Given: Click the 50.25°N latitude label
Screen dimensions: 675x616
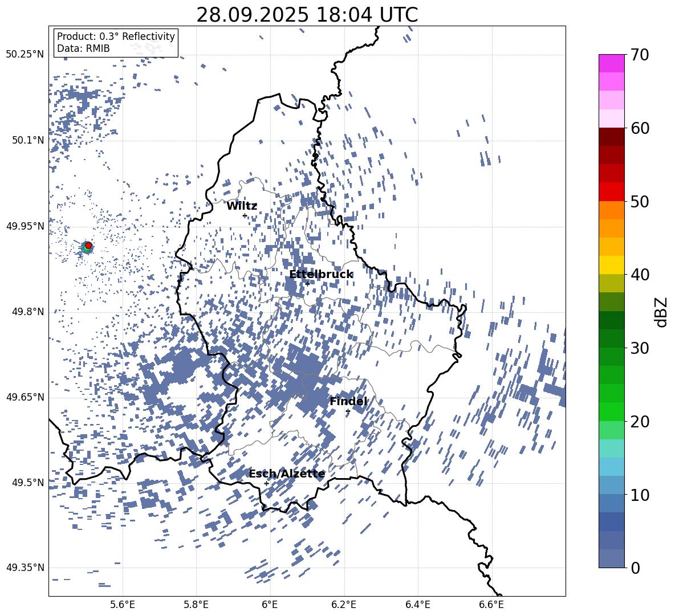Looking at the screenshot, I should click(x=25, y=55).
